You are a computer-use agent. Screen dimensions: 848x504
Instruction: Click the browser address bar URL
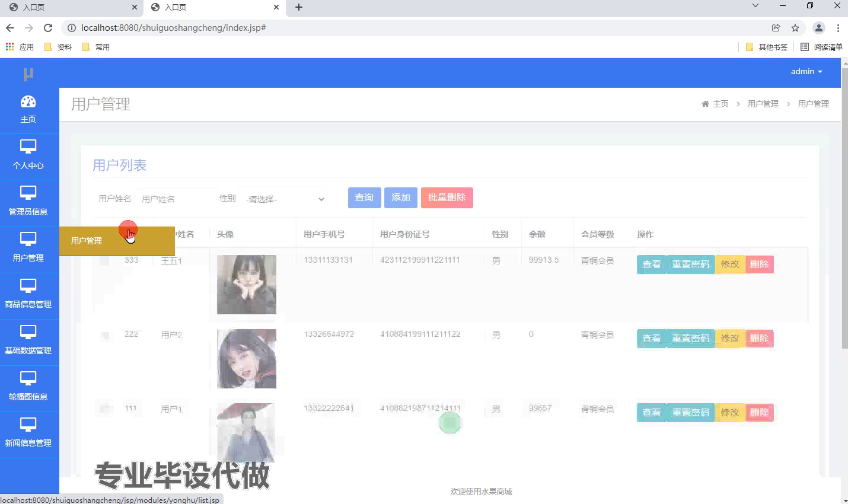point(174,28)
